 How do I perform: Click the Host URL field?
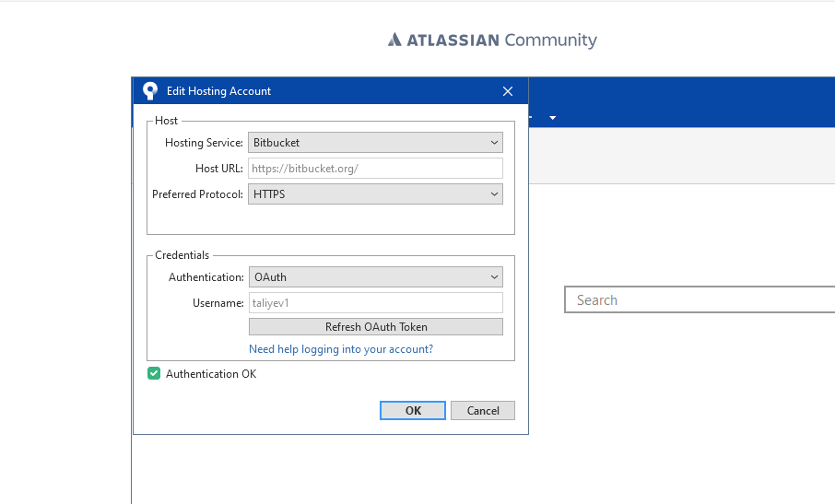375,169
